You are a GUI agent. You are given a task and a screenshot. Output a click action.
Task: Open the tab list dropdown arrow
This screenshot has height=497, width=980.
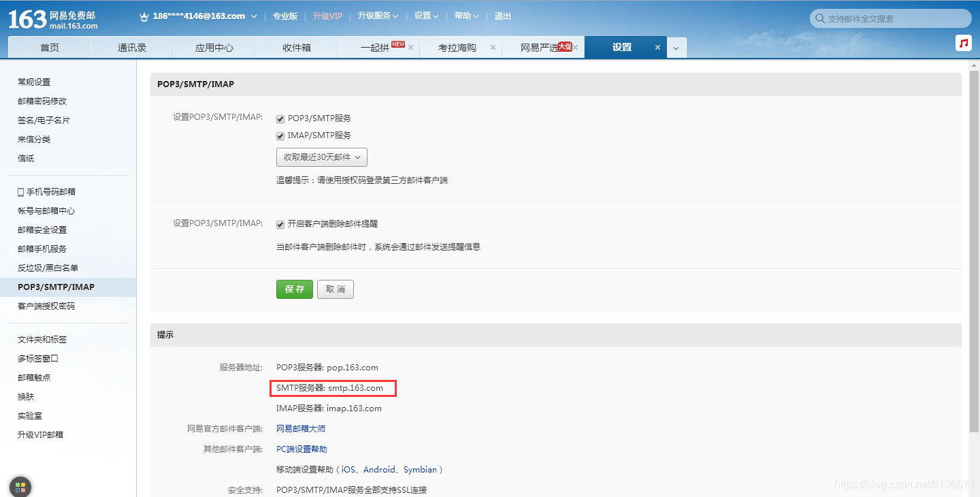[676, 48]
